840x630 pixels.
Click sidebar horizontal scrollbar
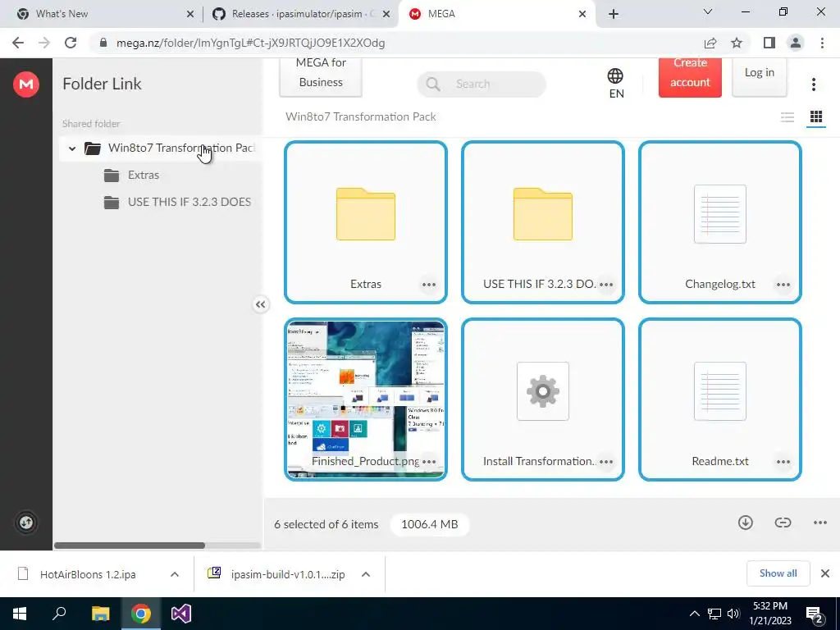point(129,546)
